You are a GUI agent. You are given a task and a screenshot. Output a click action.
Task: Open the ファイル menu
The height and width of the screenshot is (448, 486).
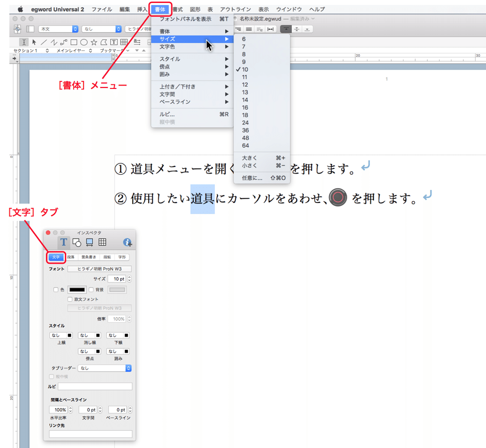(102, 9)
